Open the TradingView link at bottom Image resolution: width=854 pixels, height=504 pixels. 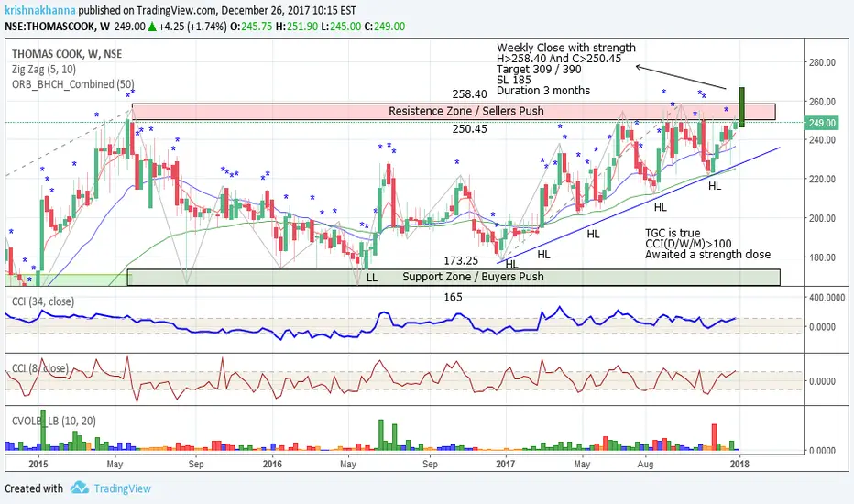tap(122, 488)
